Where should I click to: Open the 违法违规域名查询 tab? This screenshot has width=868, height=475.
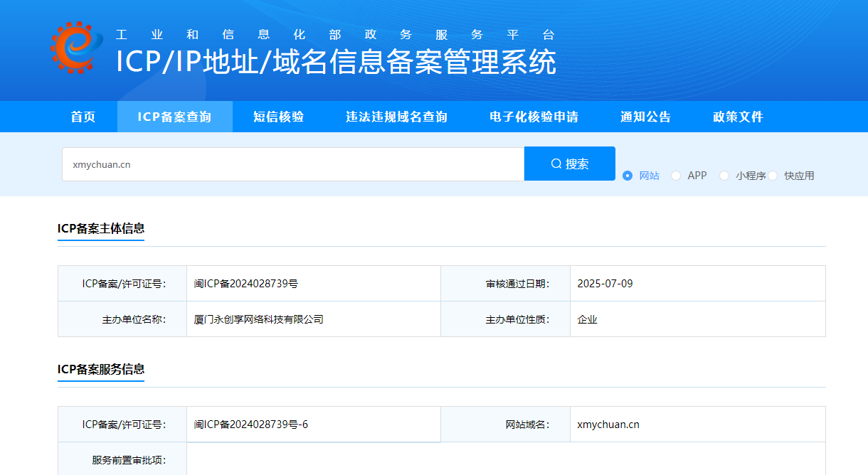[x=397, y=117]
